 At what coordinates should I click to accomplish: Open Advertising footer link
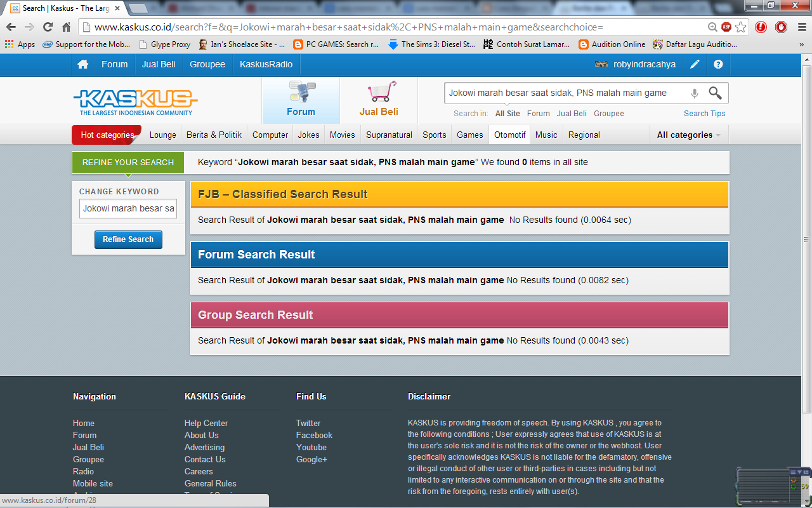click(204, 448)
